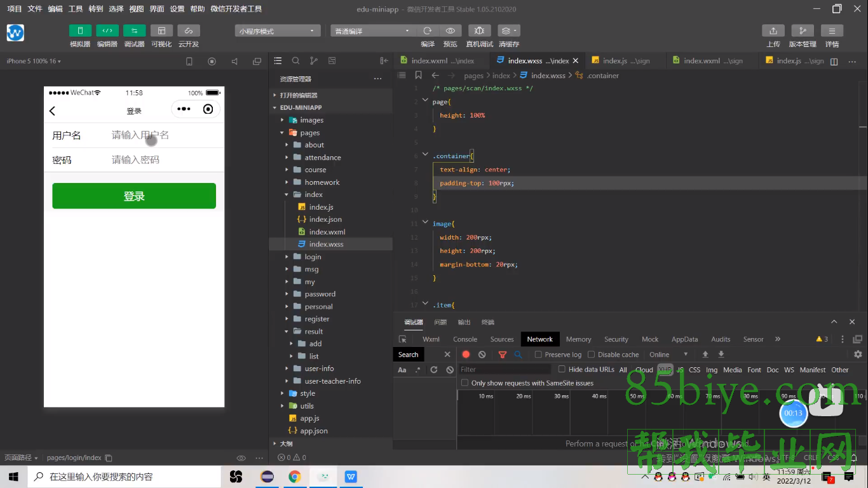Click the element inspector arrow icon
The width and height of the screenshot is (868, 488).
[x=402, y=339]
